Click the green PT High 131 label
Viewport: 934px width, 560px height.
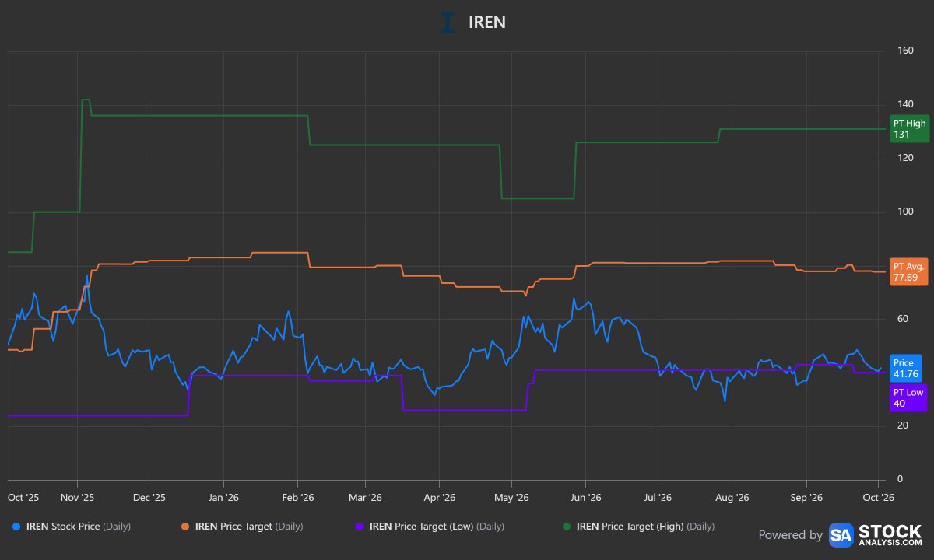coord(909,129)
